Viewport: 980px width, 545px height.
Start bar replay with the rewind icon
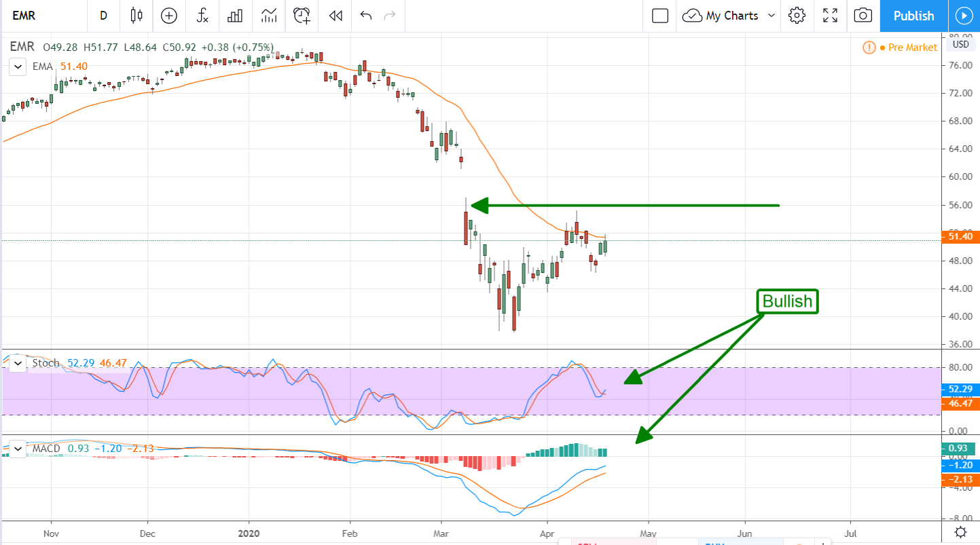[x=335, y=16]
